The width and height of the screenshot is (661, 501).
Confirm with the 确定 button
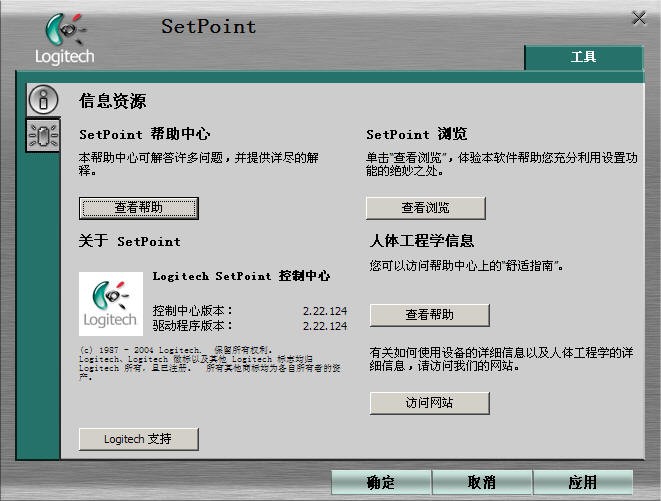click(x=381, y=482)
